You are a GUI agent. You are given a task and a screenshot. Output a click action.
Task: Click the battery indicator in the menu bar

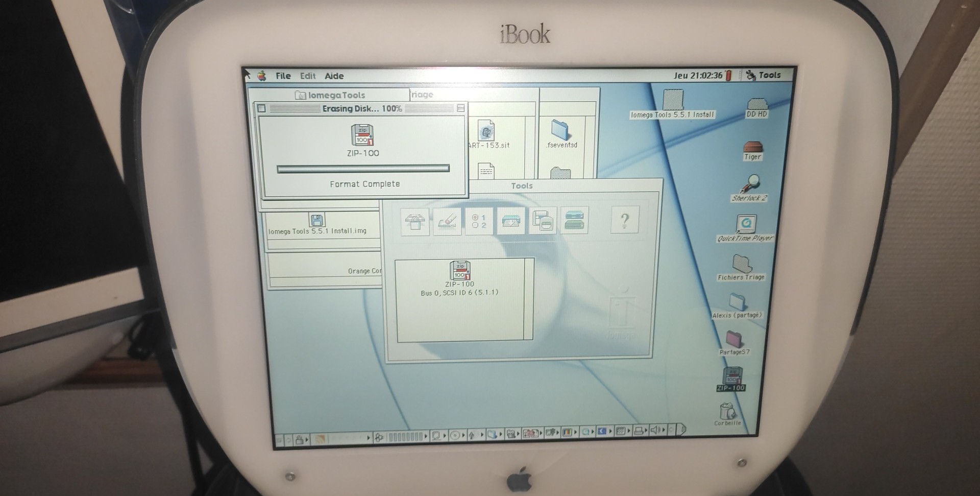[x=729, y=75]
